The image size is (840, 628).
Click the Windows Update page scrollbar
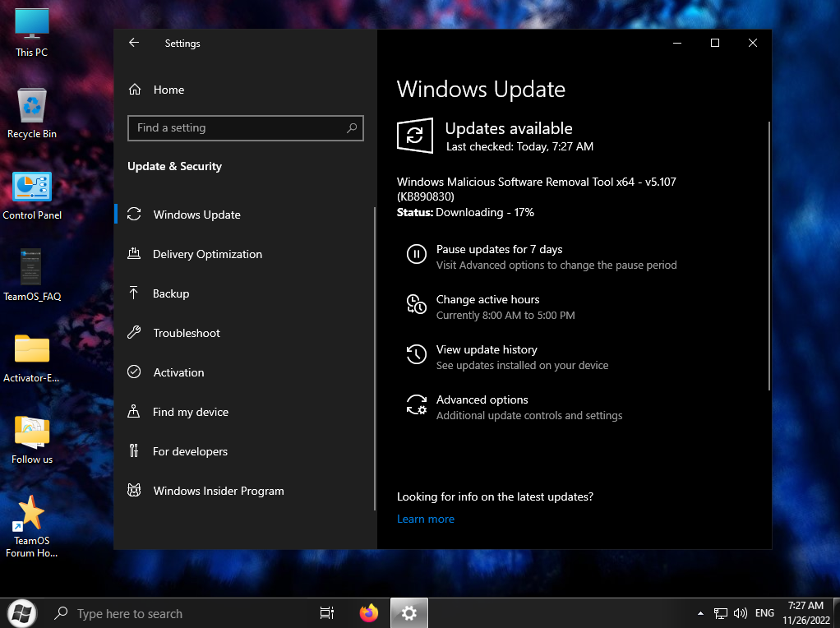(769, 255)
